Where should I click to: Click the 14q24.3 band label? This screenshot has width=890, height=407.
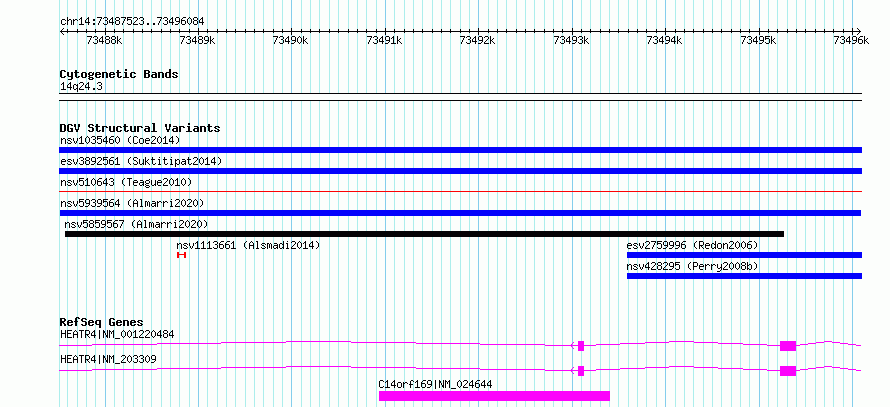click(81, 87)
